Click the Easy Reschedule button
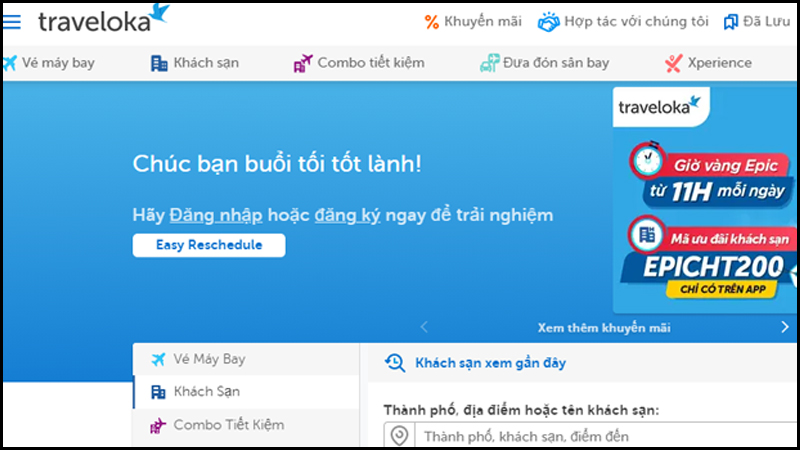This screenshot has height=450, width=800. 209,245
